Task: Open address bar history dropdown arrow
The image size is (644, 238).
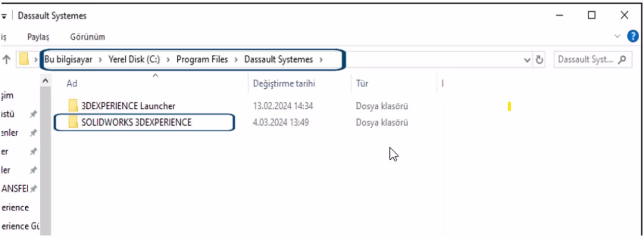Action: [527, 59]
